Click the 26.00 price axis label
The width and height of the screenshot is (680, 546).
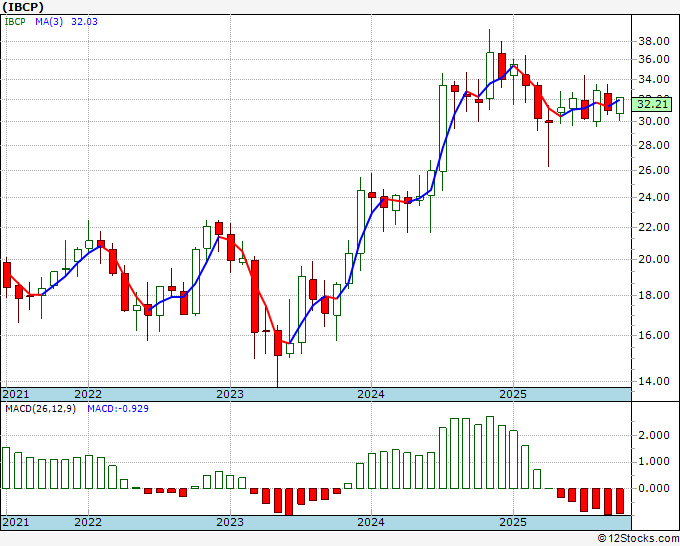(652, 170)
